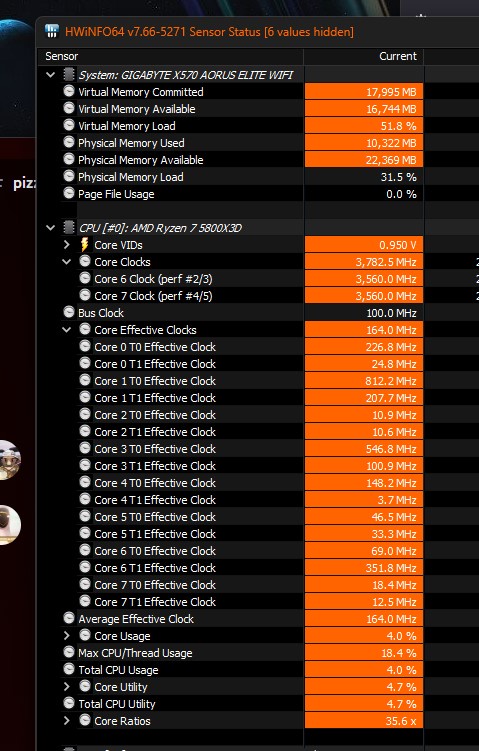This screenshot has width=479, height=751.
Task: Expand the Core Ratios group
Action: pyautogui.click(x=67, y=721)
